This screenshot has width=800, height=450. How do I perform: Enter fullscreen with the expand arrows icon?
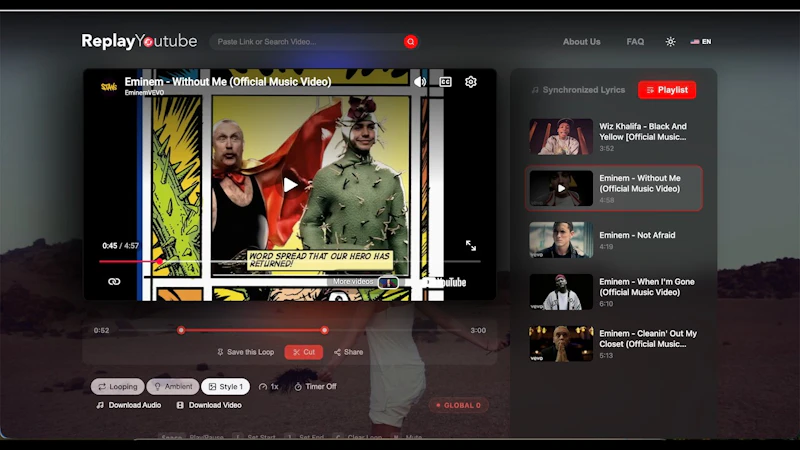click(470, 245)
